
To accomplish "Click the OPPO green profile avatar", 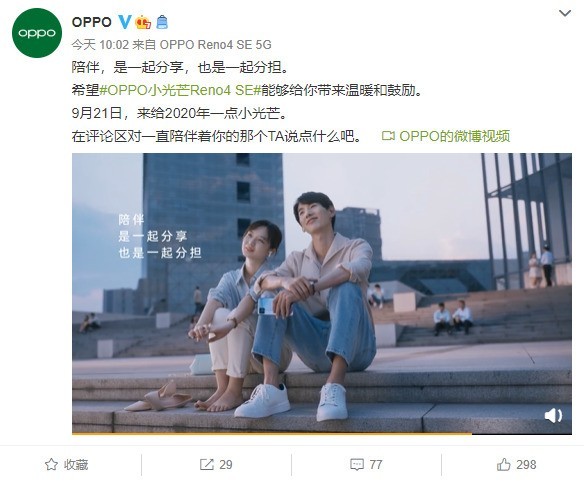I will point(36,33).
